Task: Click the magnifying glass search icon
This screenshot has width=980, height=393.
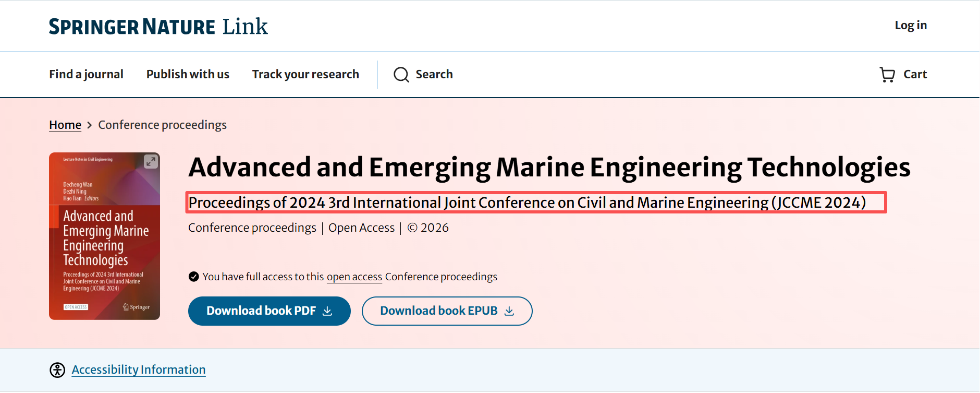Action: tap(401, 75)
